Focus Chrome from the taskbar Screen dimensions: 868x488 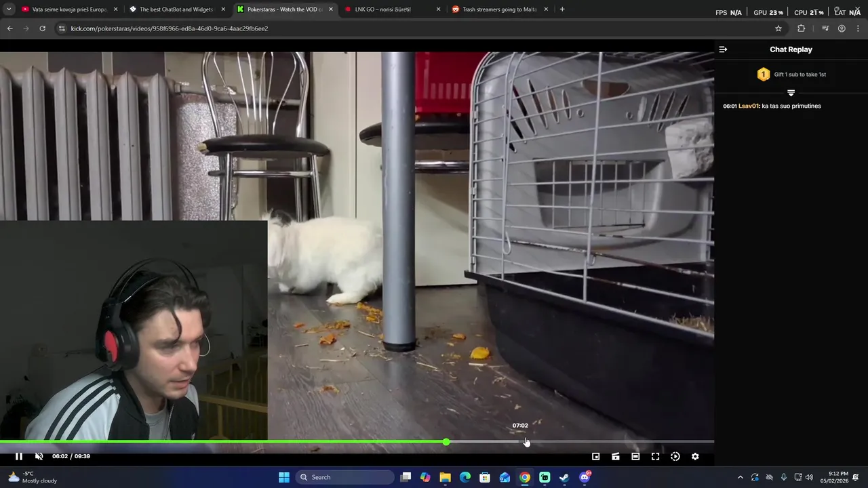(525, 477)
